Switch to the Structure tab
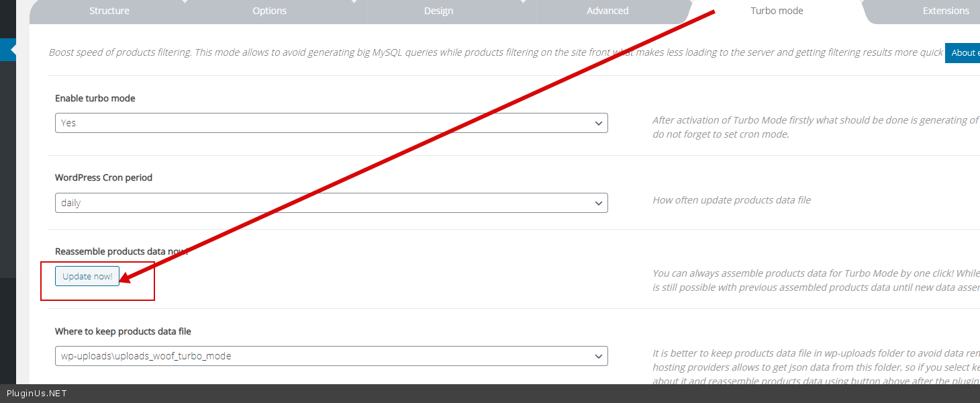Image resolution: width=980 pixels, height=403 pixels. click(109, 11)
